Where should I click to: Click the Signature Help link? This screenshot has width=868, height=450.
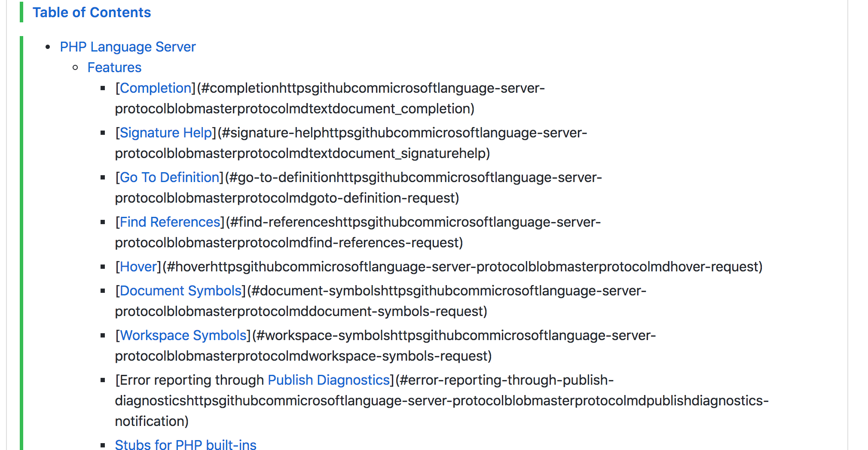166,133
